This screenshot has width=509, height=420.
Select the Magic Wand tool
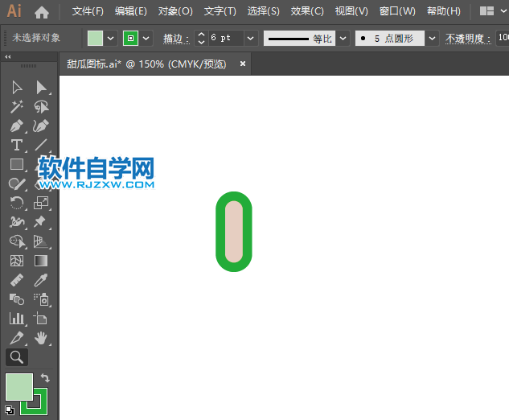pos(17,107)
